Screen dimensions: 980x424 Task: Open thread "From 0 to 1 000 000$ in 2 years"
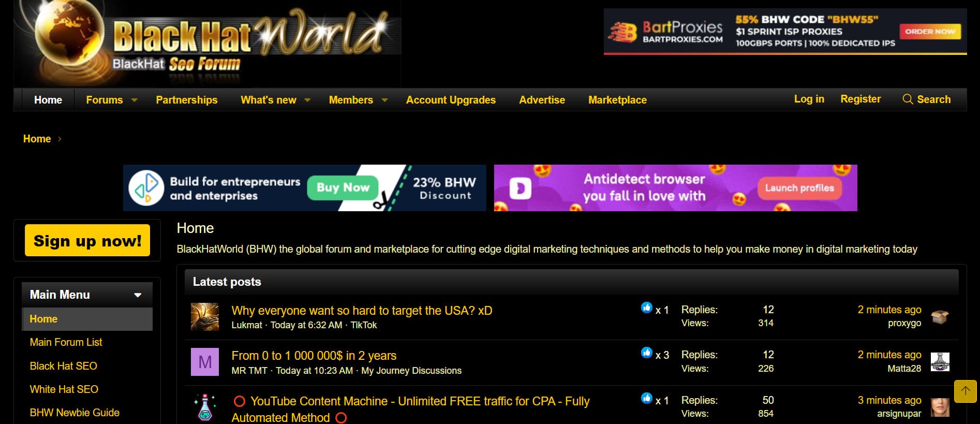pos(314,356)
